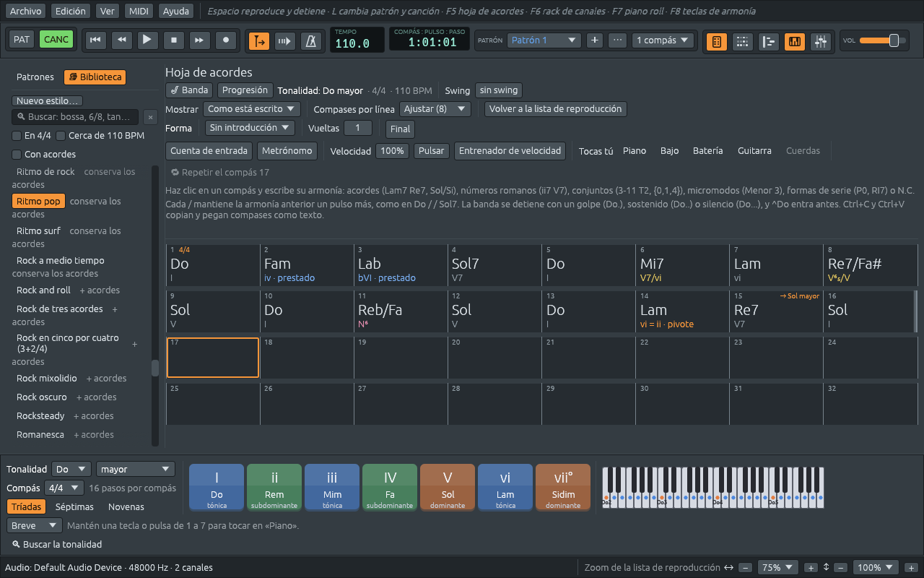
Task: Open the 'Sin introducción' form dropdown
Action: [250, 128]
